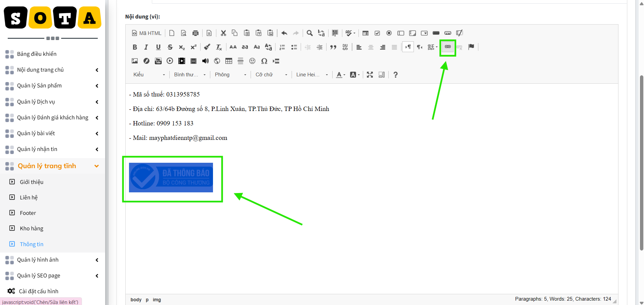Open the Liên hệ sidebar item
This screenshot has height=305, width=644.
click(29, 197)
